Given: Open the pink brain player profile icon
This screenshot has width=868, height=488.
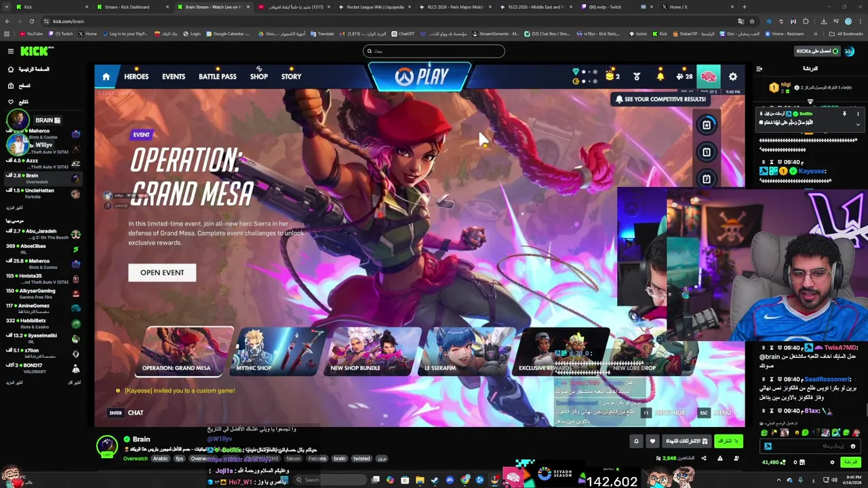Looking at the screenshot, I should [709, 77].
